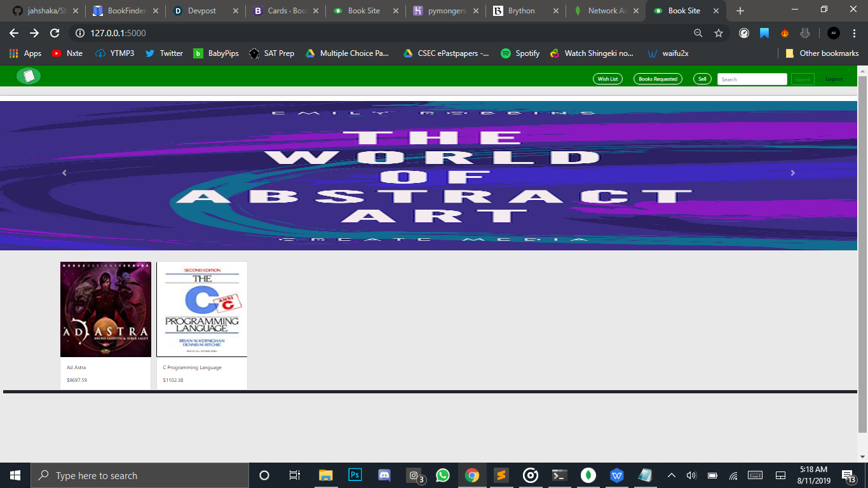Click the Sell button
The image size is (868, 488).
702,79
